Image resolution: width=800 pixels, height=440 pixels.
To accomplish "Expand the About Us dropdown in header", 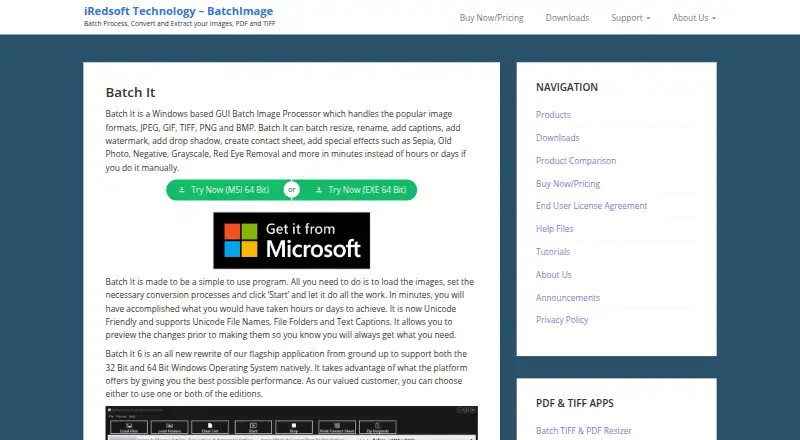I will (694, 18).
